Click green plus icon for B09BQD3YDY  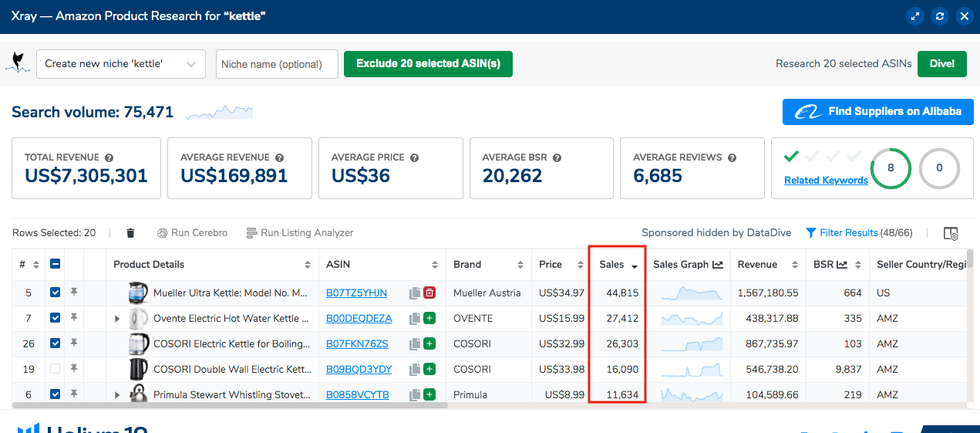[429, 370]
